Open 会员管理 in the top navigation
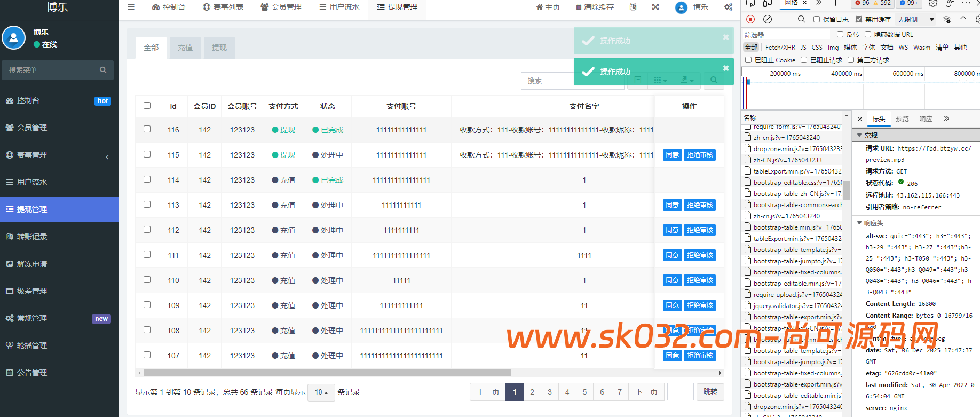 click(x=281, y=7)
